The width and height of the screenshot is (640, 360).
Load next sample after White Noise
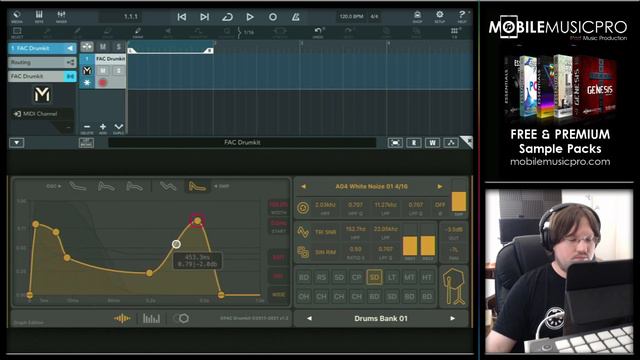(x=440, y=187)
